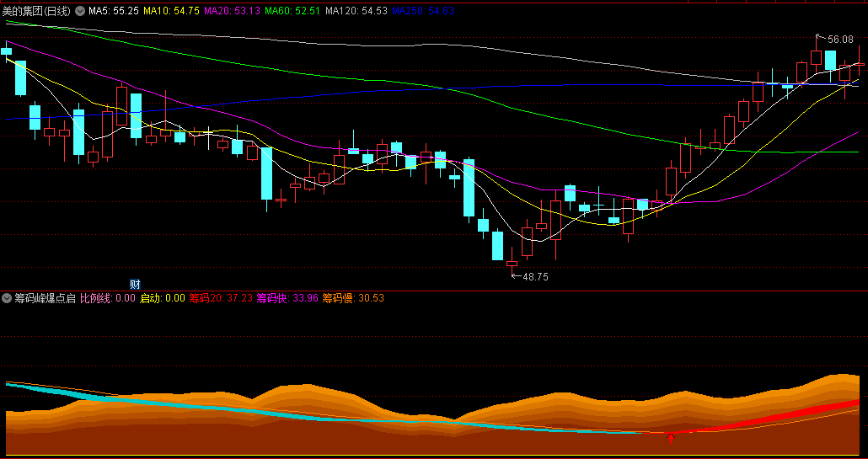868x459 pixels.
Task: Click the 筹码慢: 30.53 value
Action: 353,298
